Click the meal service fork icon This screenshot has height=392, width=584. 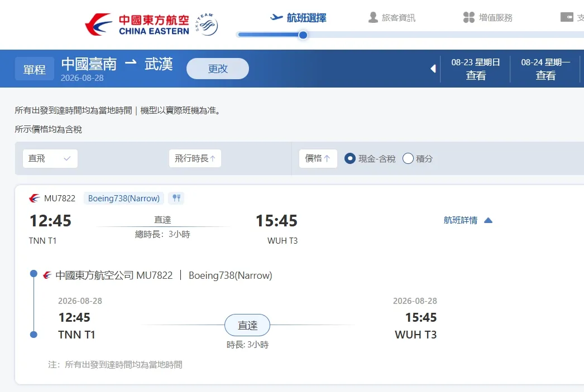coord(176,198)
